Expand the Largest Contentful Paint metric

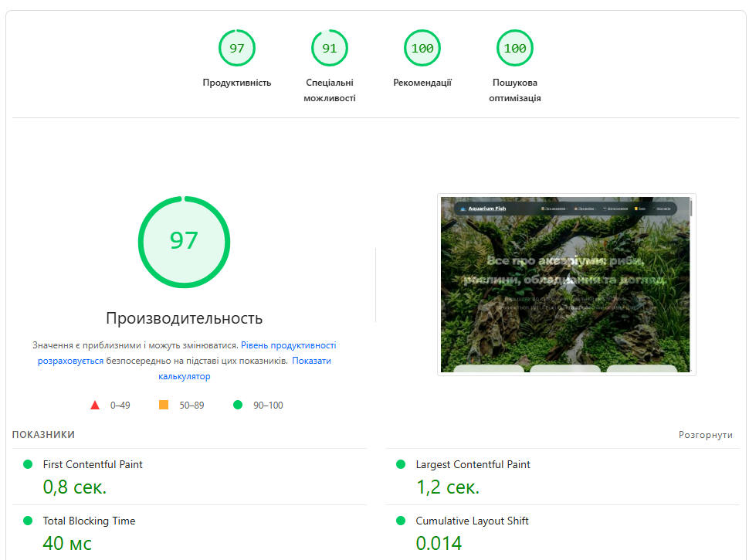click(x=473, y=464)
